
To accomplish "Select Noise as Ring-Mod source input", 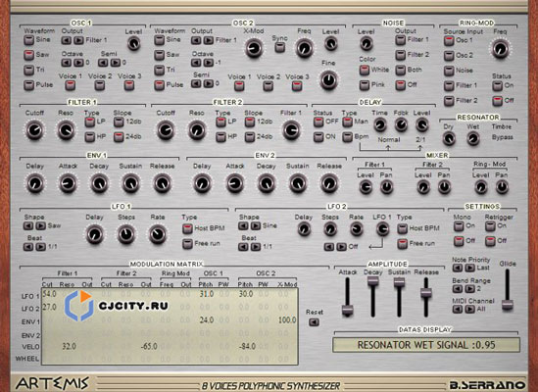I will (449, 71).
